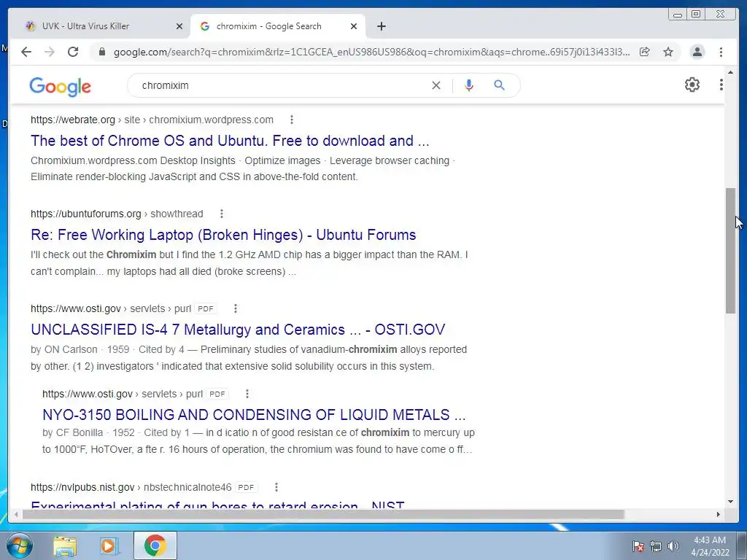Click the Show desktop strip after the clock
The image size is (747, 560).
point(742,545)
